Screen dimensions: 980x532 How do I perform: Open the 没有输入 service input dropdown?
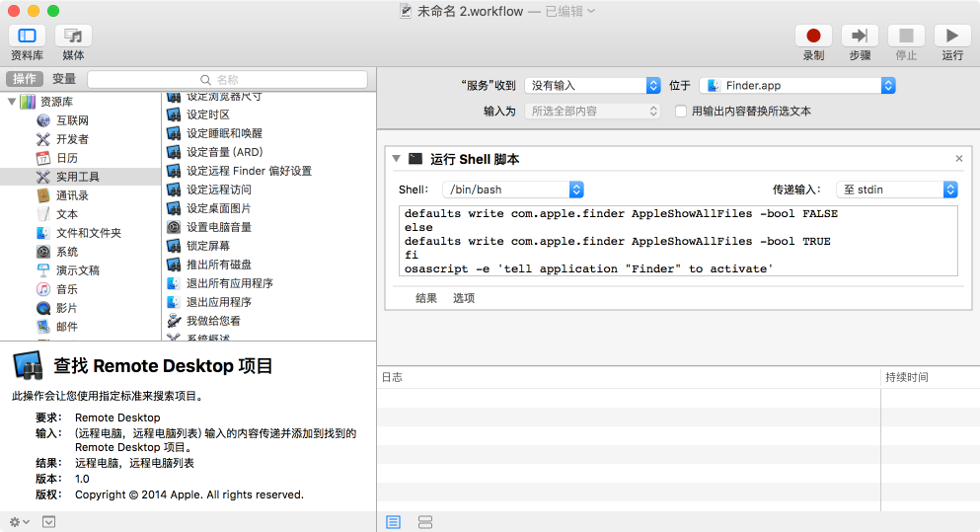592,85
